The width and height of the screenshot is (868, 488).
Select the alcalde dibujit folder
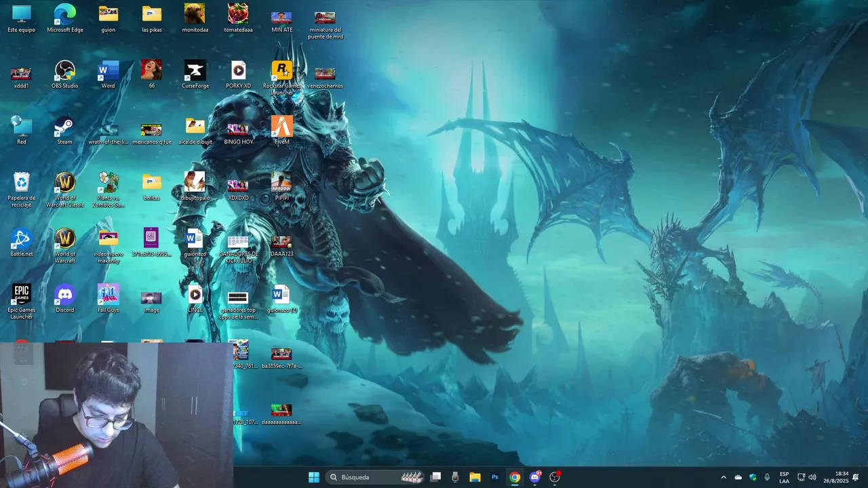click(195, 131)
